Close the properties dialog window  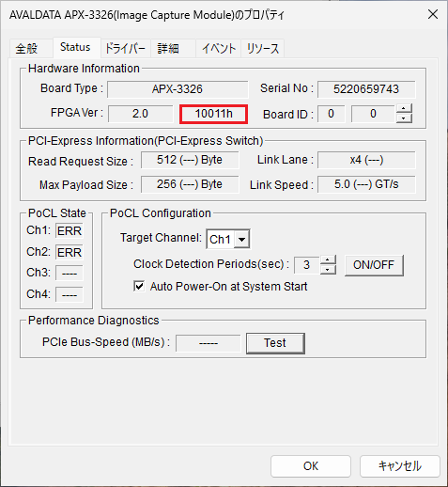tap(433, 14)
